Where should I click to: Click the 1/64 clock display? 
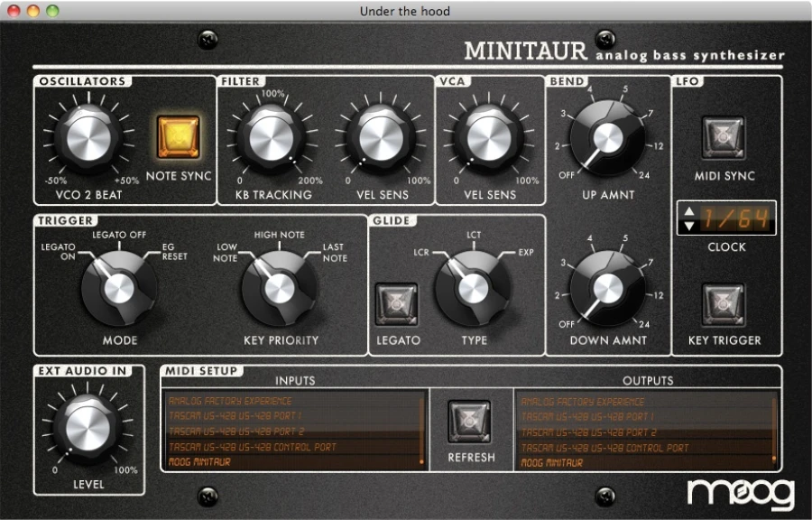(x=734, y=218)
